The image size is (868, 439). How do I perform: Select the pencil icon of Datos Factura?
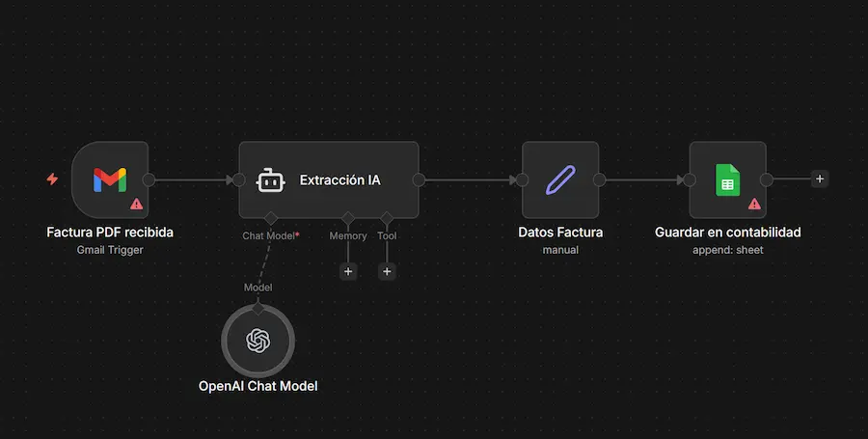coord(560,179)
